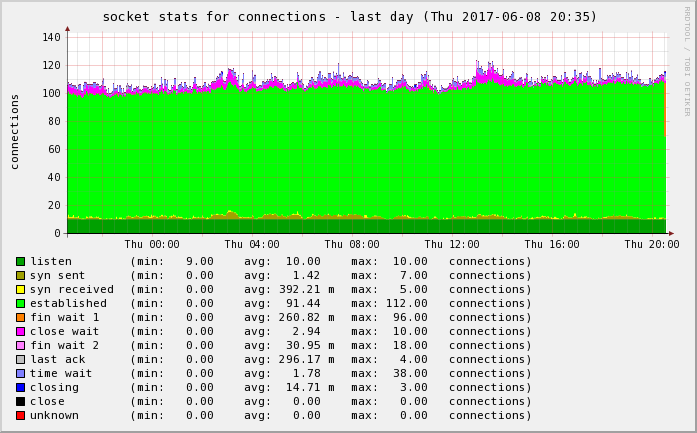Image resolution: width=697 pixels, height=433 pixels.
Task: Click the Thu 00:00 x-axis label
Action: [152, 244]
